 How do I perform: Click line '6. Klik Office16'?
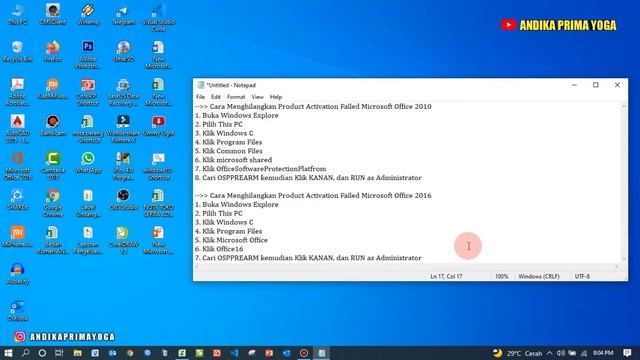219,249
